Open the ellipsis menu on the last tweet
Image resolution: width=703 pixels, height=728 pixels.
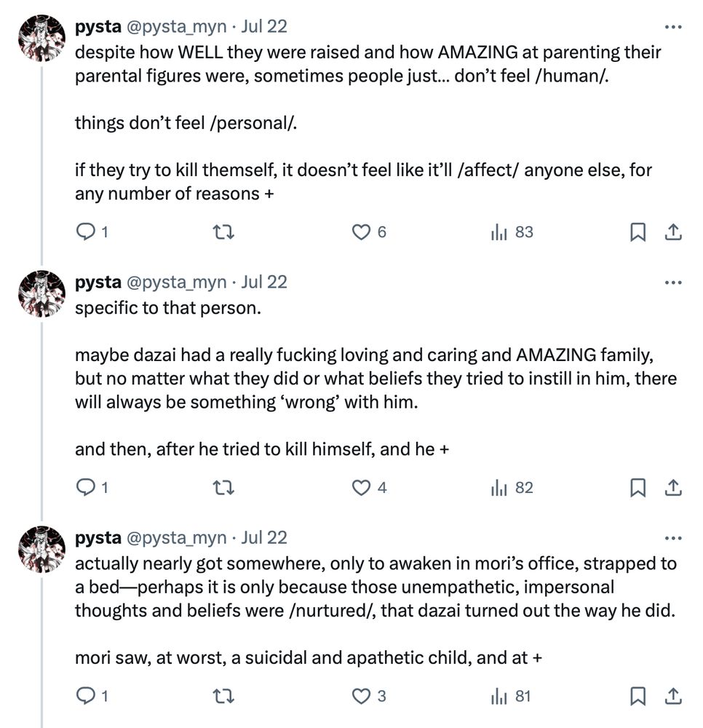[x=673, y=537]
